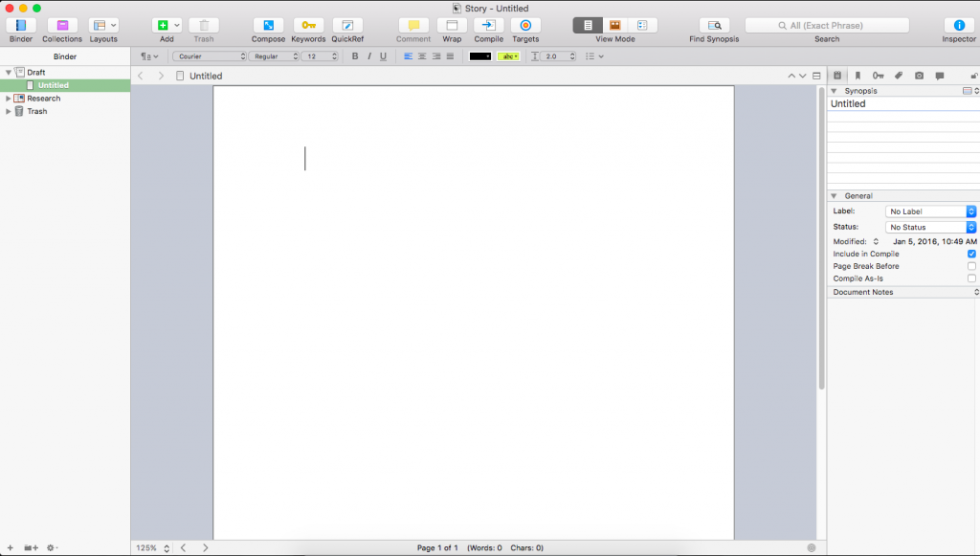Collapse the Synopsis section
Viewport: 980px width, 556px height.
[x=834, y=91]
